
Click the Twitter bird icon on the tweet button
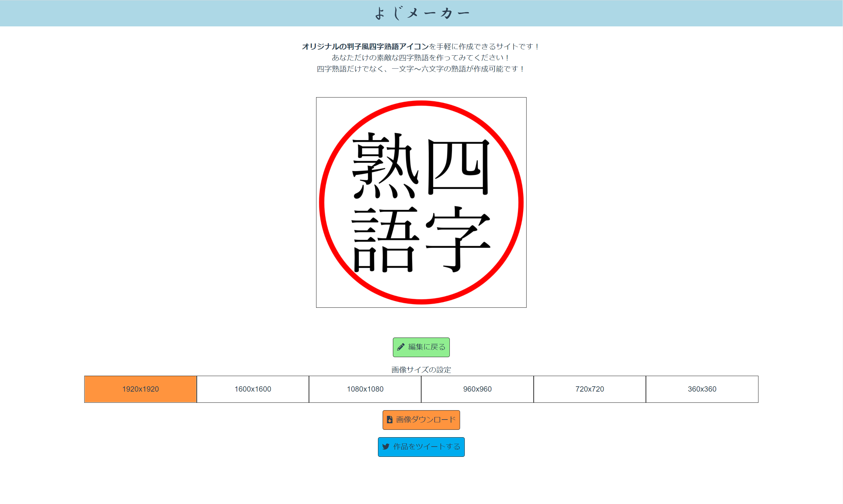(x=385, y=447)
